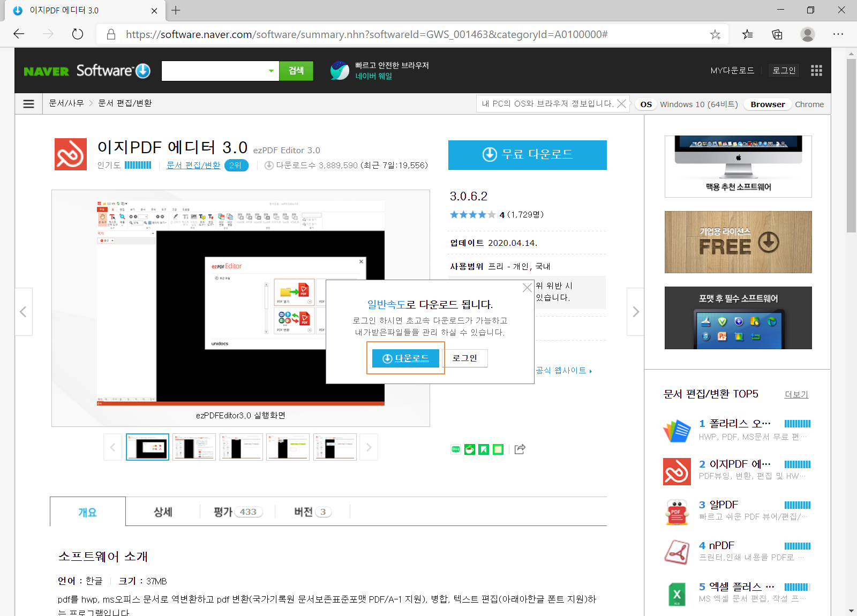
Task: Click 알PDF icon in TOP5 list
Action: pyautogui.click(x=677, y=512)
